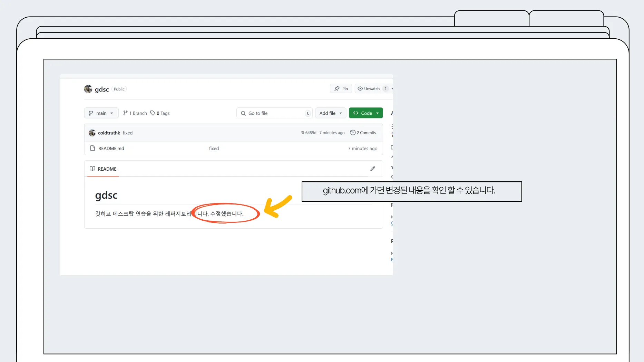This screenshot has width=644, height=362.
Task: Click the branch icon on the main button
Action: tap(91, 113)
